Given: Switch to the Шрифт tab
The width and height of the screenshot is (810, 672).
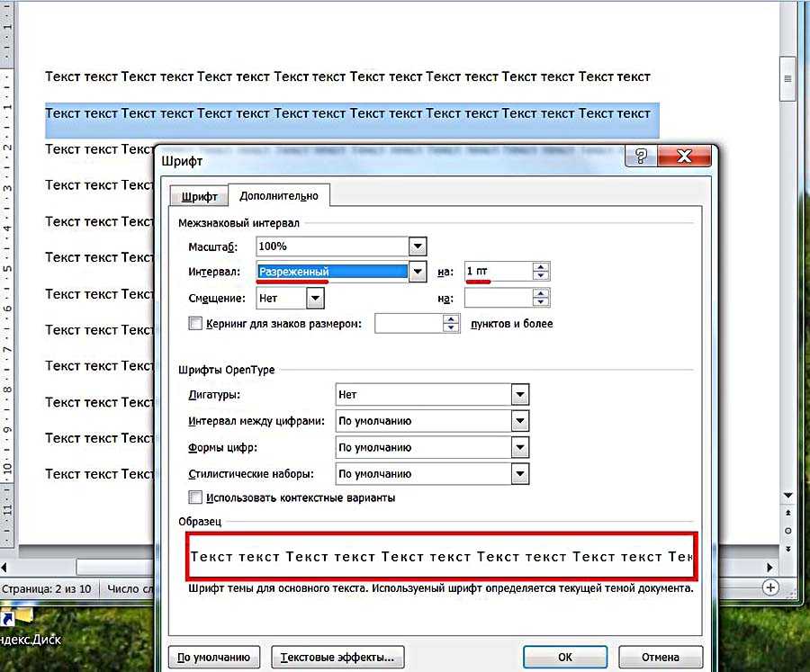Looking at the screenshot, I should pos(199,196).
